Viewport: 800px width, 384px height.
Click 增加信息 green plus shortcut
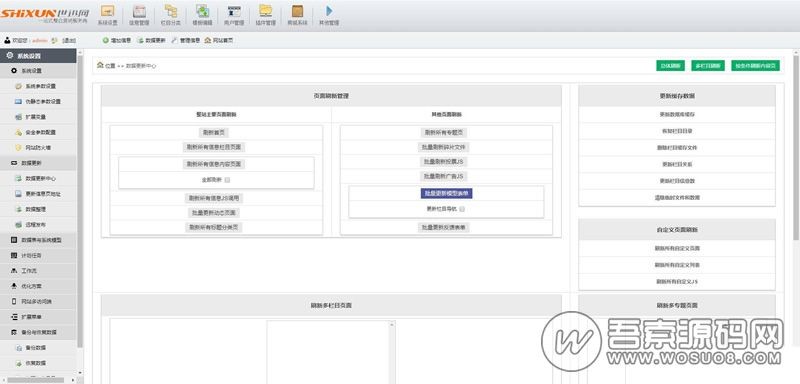[x=117, y=40]
